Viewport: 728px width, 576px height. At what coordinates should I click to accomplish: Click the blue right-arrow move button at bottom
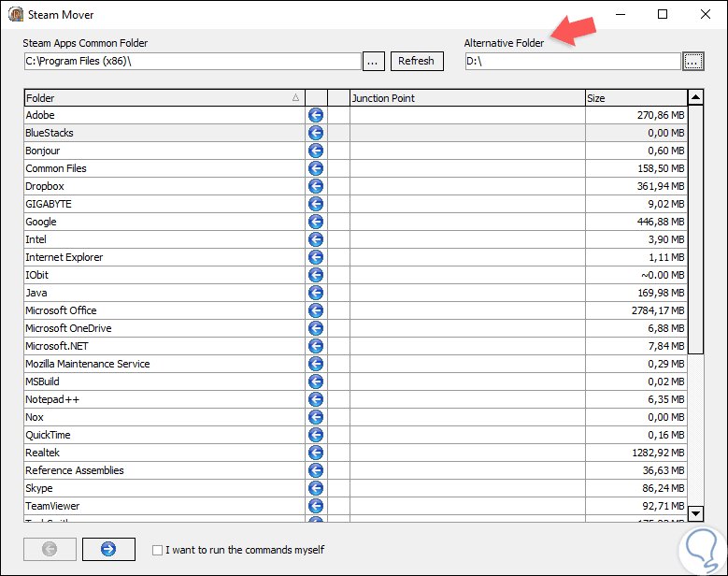(108, 549)
